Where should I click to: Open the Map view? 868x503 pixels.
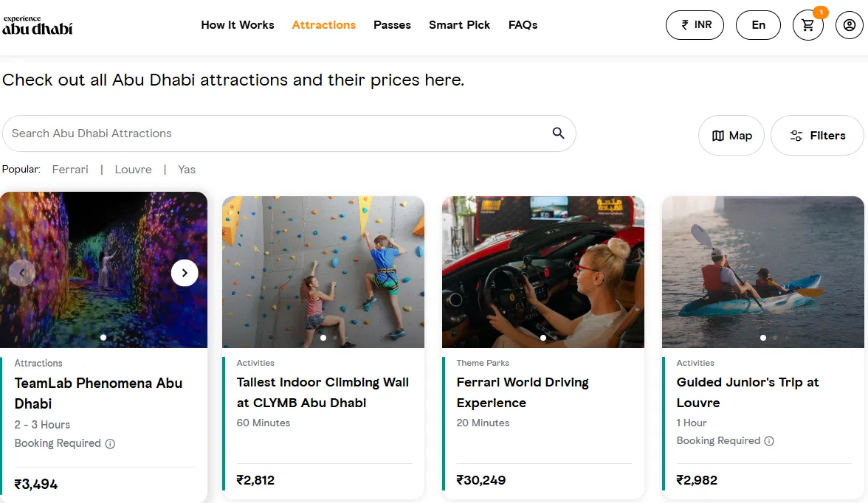(731, 136)
